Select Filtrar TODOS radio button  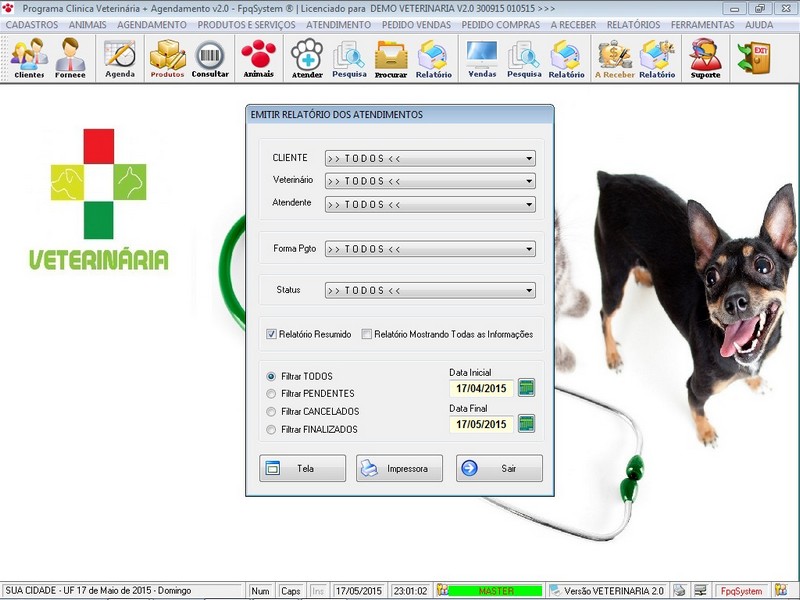pos(271,377)
